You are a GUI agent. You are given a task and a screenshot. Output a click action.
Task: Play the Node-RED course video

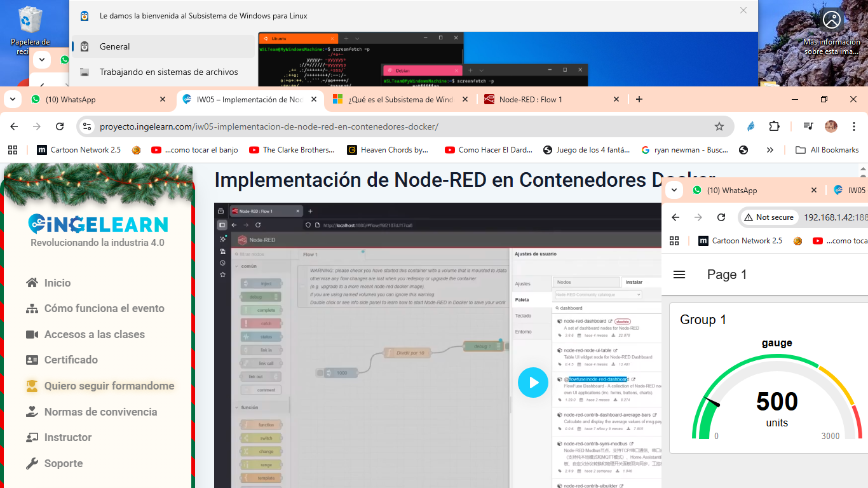(x=532, y=383)
